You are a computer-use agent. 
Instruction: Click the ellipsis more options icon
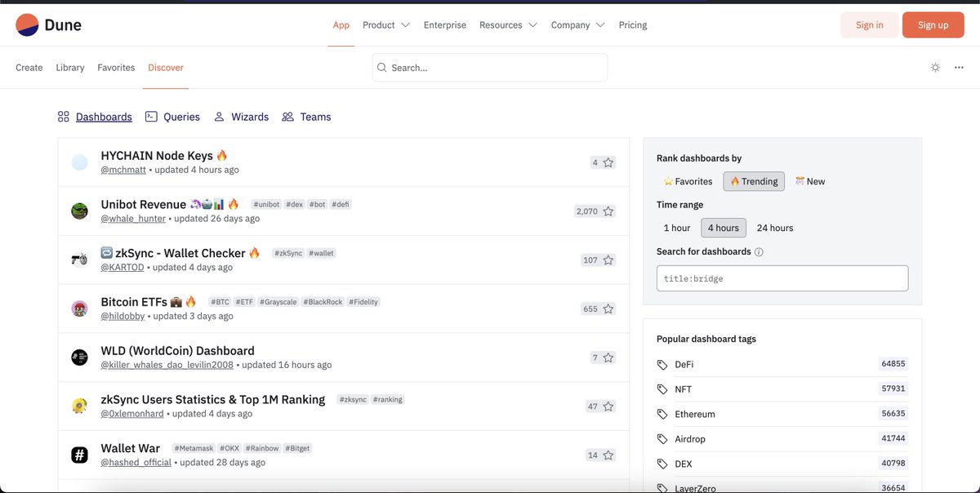tap(959, 67)
